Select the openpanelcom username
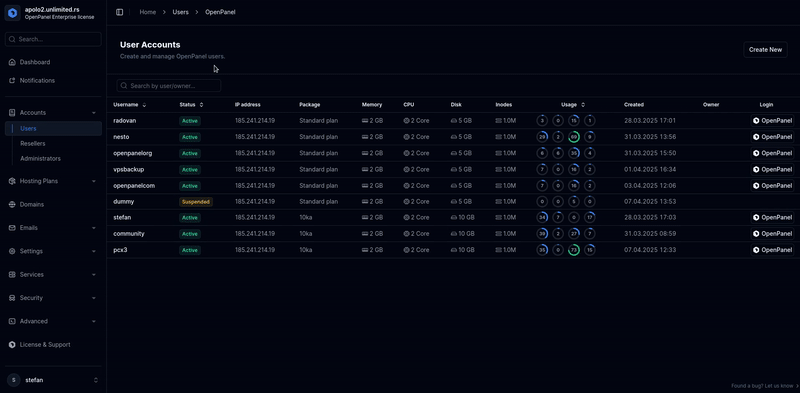This screenshot has width=800, height=393. (x=134, y=186)
